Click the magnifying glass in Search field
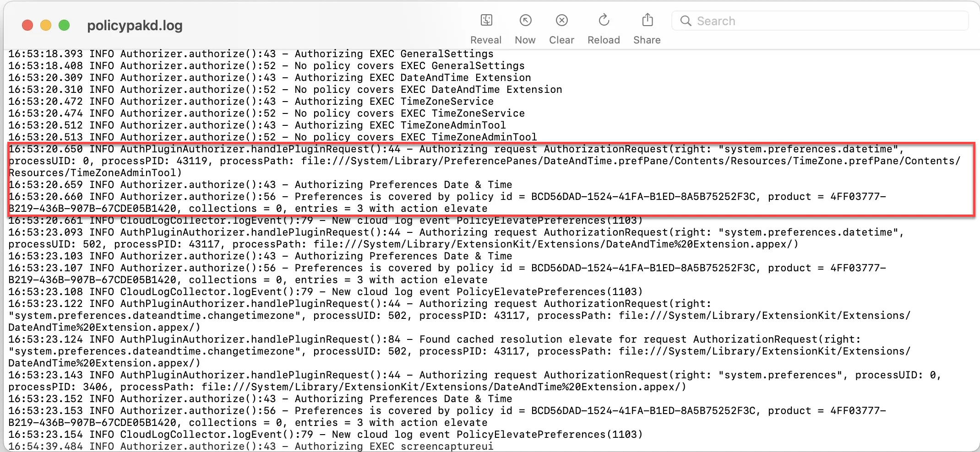Image resolution: width=980 pixels, height=452 pixels. click(x=686, y=21)
